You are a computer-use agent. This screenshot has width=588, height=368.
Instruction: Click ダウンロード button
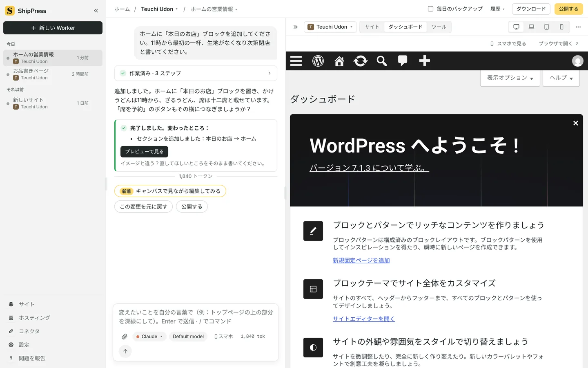(x=531, y=9)
